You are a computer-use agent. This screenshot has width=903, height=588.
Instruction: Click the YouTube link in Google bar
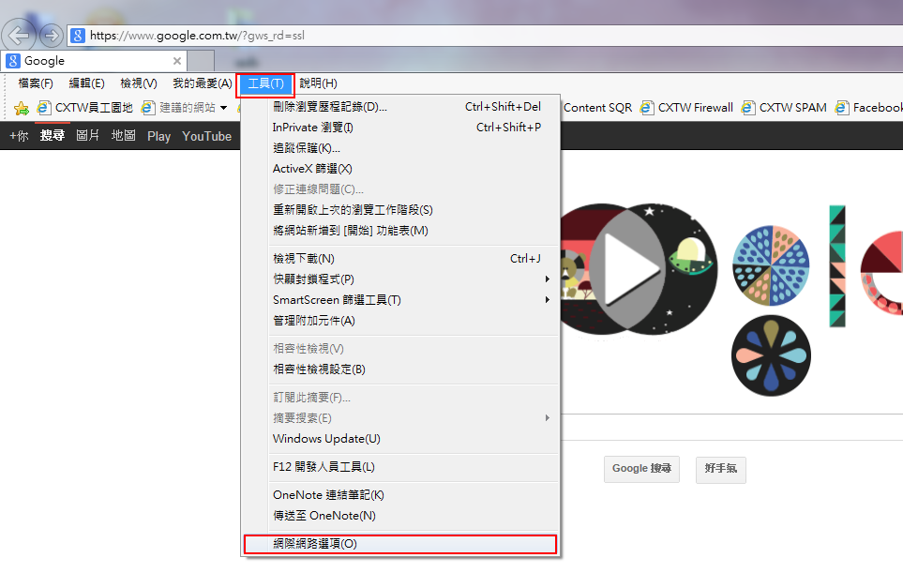tap(206, 136)
